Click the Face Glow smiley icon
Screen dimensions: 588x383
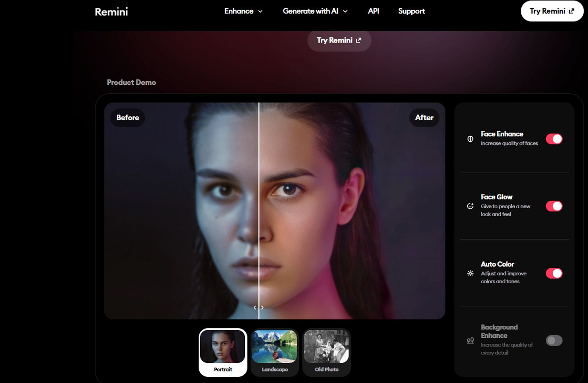tap(470, 206)
